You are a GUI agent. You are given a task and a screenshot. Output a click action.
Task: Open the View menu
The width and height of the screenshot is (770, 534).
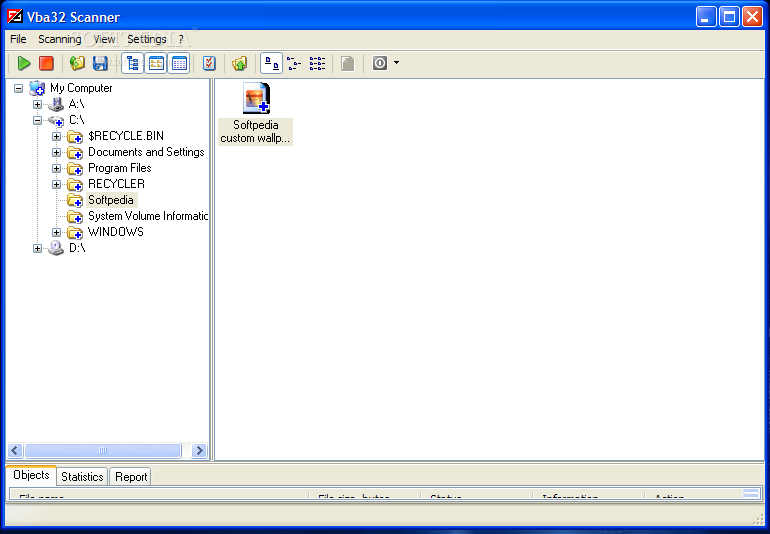coord(105,39)
